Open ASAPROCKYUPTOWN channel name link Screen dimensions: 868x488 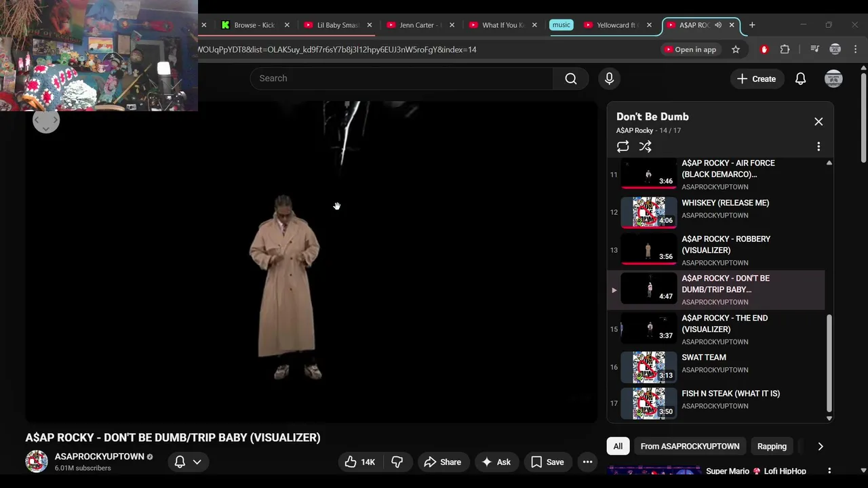coord(100,457)
